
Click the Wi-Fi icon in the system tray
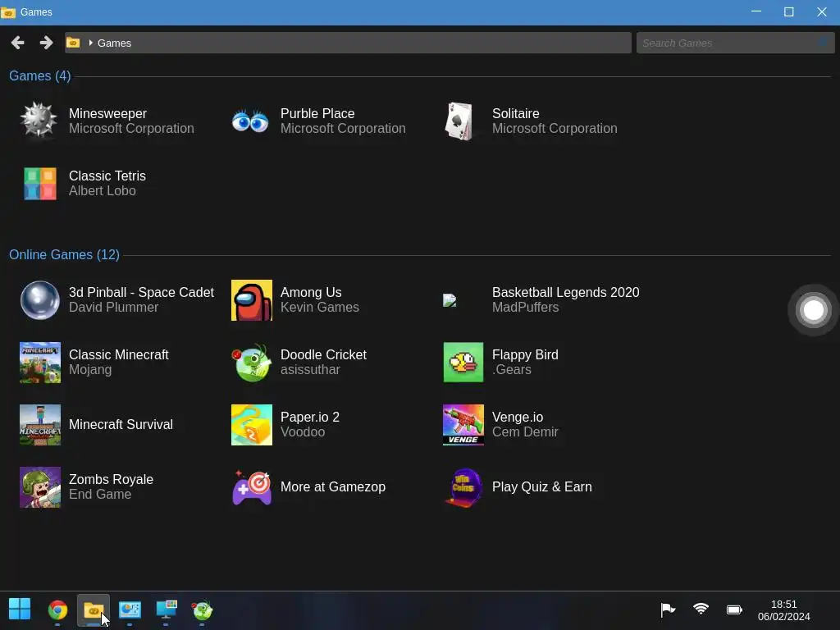pos(701,609)
